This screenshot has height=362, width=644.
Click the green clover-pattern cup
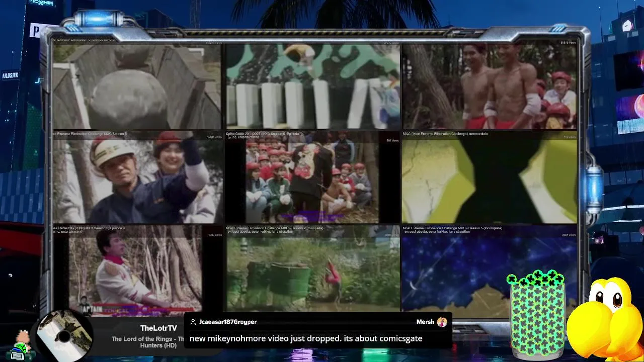(x=537, y=316)
